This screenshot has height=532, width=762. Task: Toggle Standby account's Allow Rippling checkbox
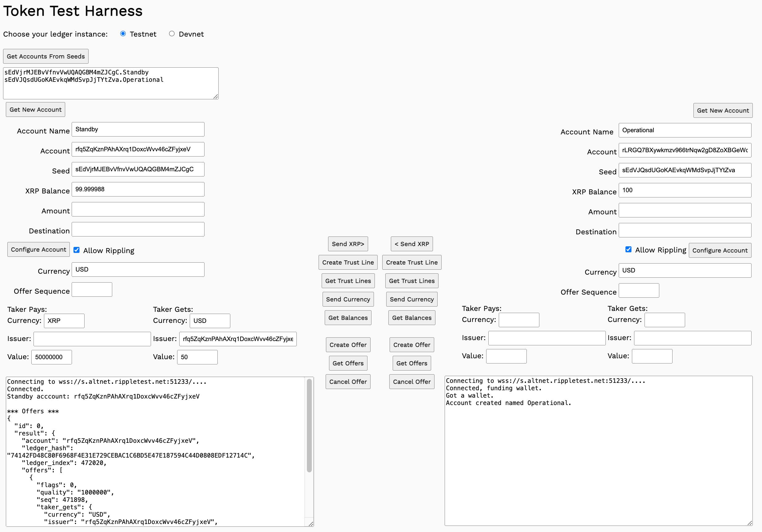point(77,250)
